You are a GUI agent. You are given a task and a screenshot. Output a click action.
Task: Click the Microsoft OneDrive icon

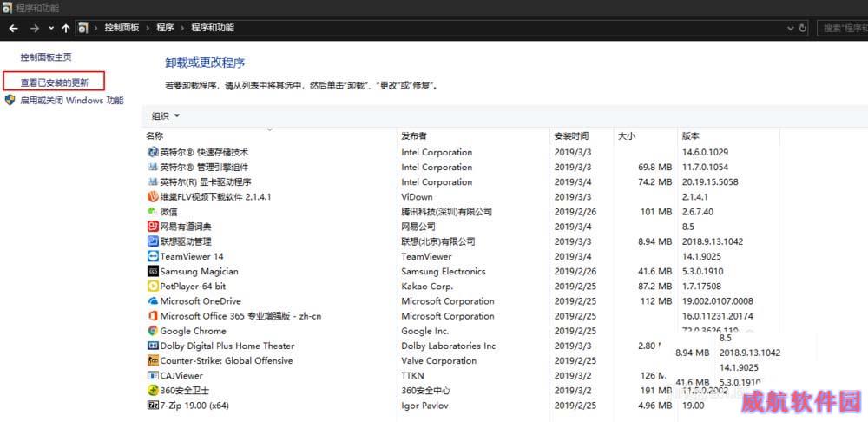pos(153,301)
